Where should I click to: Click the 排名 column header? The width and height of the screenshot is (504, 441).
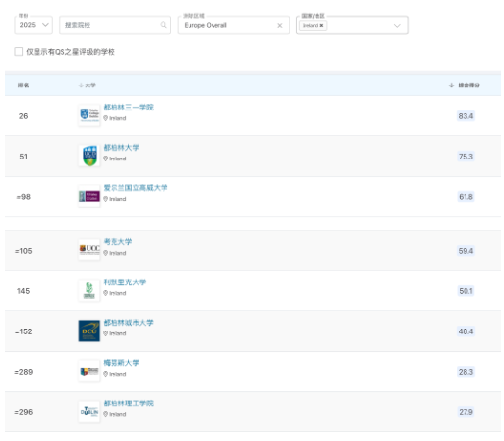(23, 86)
